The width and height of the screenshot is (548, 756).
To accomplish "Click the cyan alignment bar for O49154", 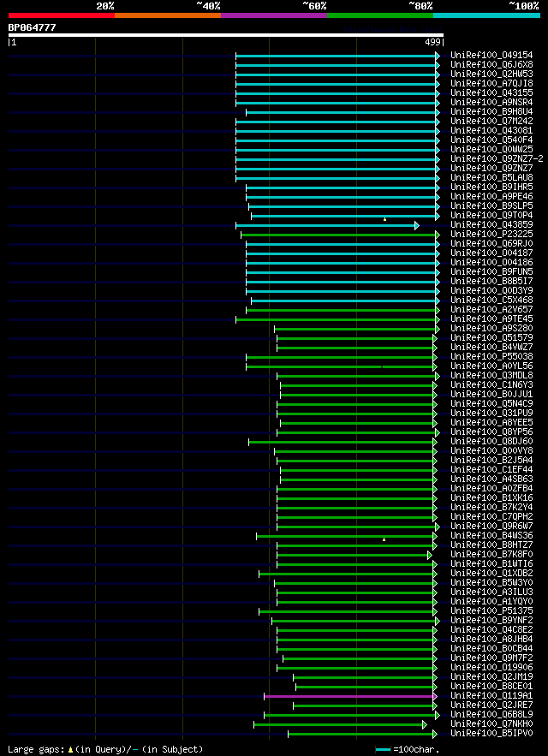I will 336,56.
